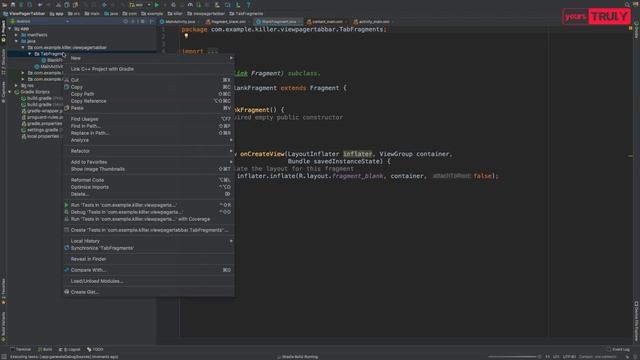Choose Find in Path... entry
This screenshot has height=360, width=640.
click(149, 126)
